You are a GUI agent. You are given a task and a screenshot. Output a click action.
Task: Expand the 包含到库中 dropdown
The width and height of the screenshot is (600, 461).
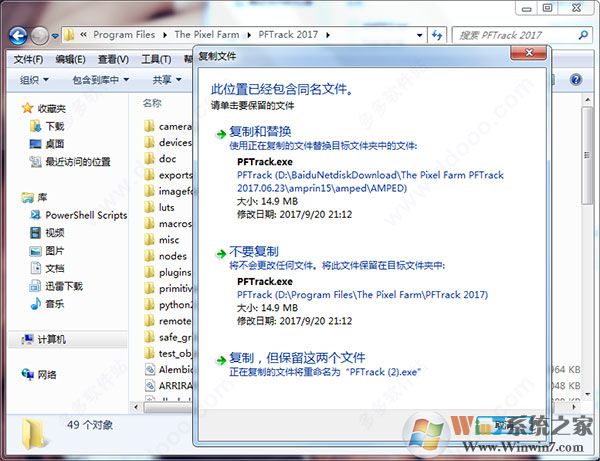101,80
